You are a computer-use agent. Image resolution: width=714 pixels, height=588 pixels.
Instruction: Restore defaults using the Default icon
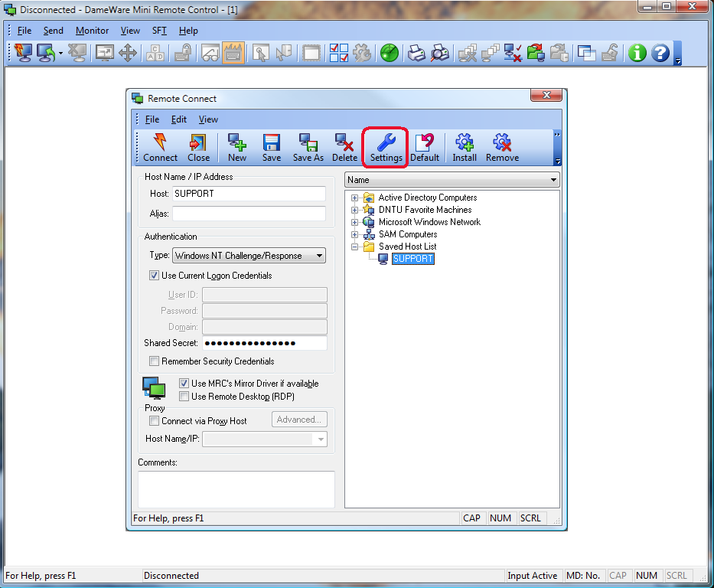point(425,147)
